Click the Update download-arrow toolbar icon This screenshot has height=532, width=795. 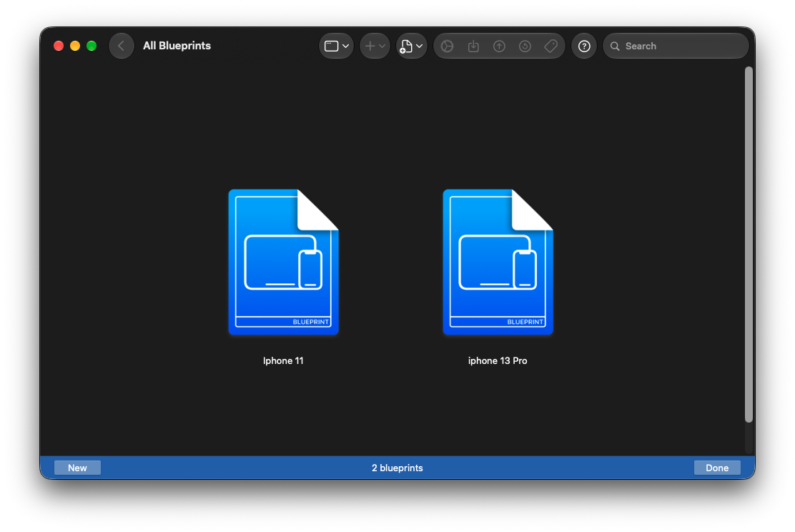tap(473, 46)
